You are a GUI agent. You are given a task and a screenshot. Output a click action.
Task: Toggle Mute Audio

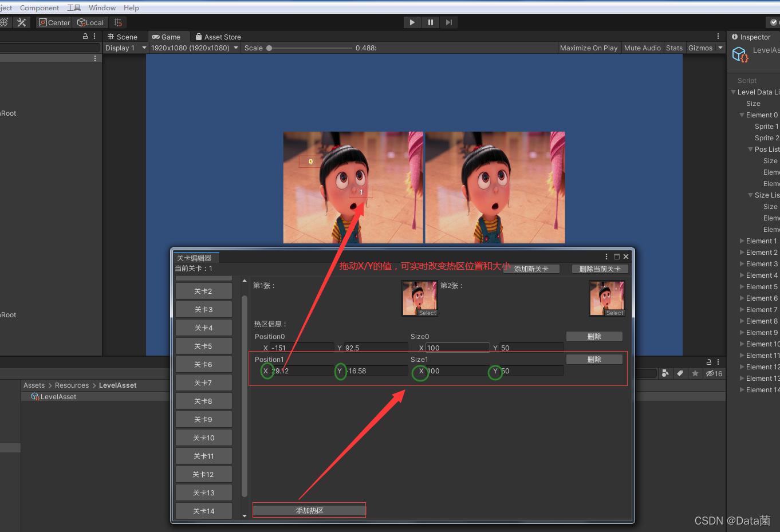tap(642, 48)
